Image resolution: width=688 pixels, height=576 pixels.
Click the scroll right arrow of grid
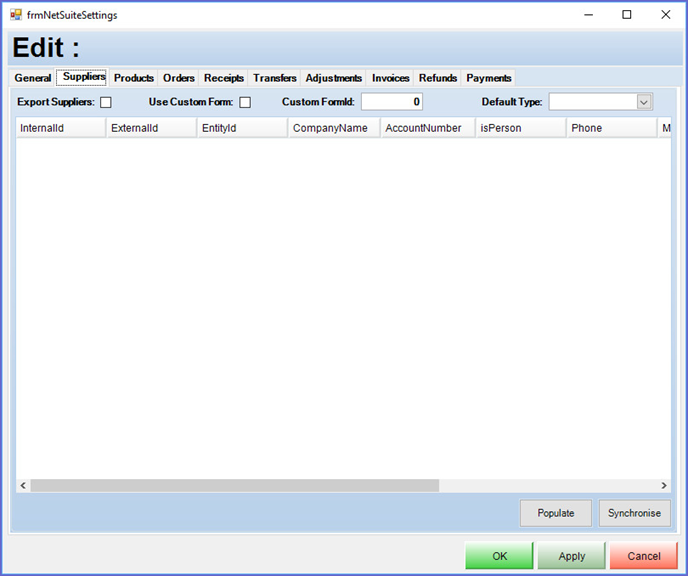tap(663, 485)
